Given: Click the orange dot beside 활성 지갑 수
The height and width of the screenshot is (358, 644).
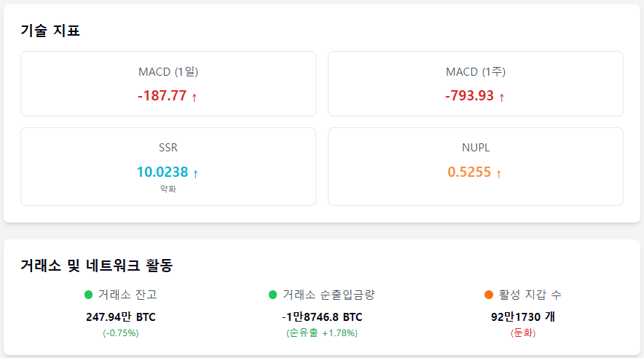Looking at the screenshot, I should tap(489, 295).
